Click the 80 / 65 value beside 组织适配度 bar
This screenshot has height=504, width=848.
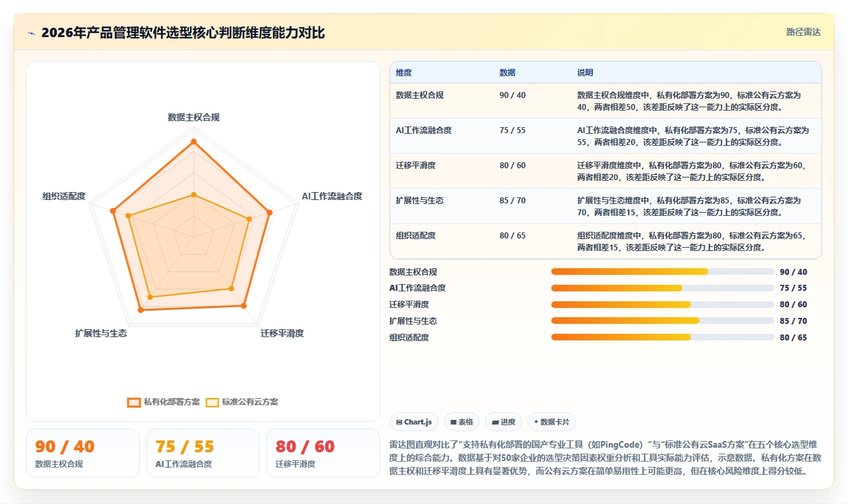tap(794, 337)
